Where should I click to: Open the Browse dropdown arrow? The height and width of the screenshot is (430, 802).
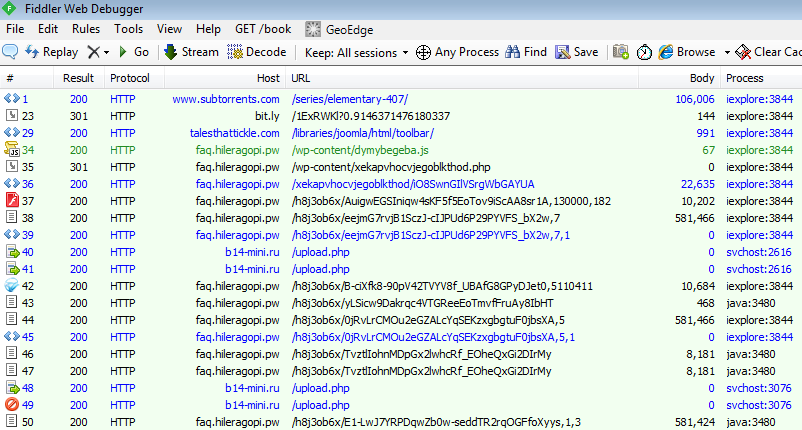(727, 52)
